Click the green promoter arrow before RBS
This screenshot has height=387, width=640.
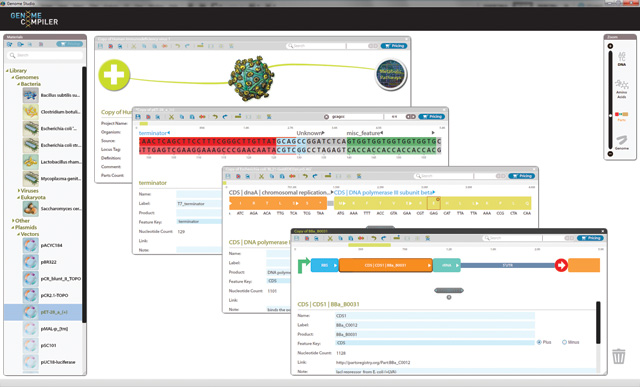(x=304, y=265)
